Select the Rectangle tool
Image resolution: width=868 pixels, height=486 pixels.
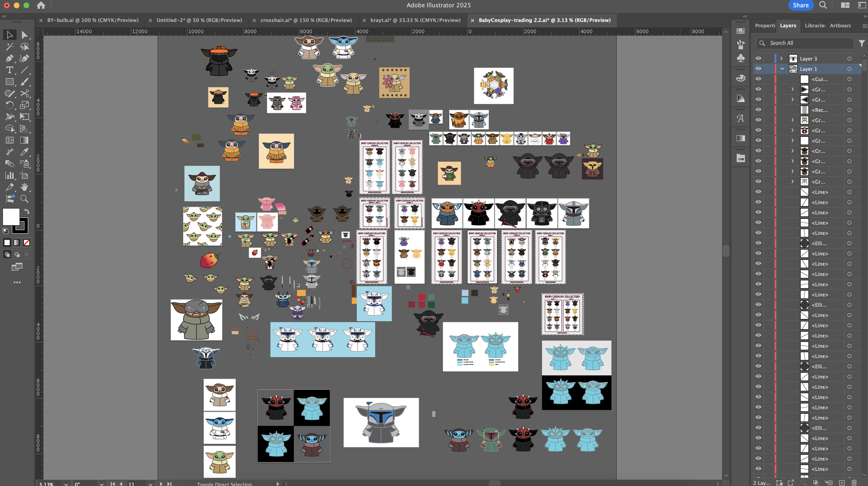(x=9, y=82)
